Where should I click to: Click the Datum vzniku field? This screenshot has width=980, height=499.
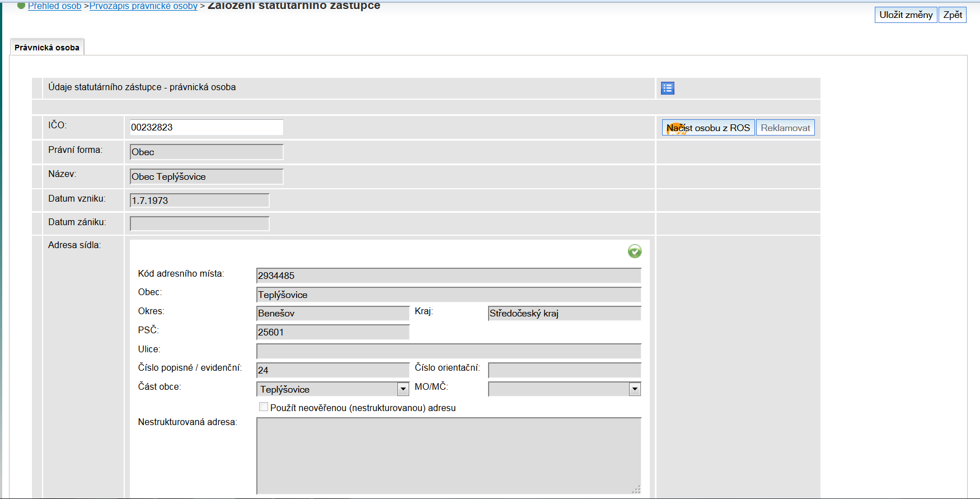point(199,200)
